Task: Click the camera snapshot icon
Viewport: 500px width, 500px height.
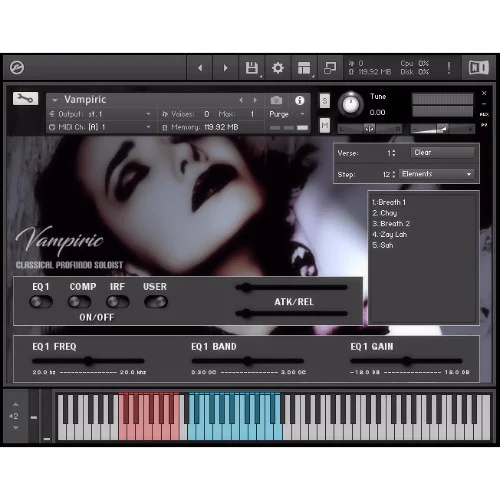Action: coord(276,100)
